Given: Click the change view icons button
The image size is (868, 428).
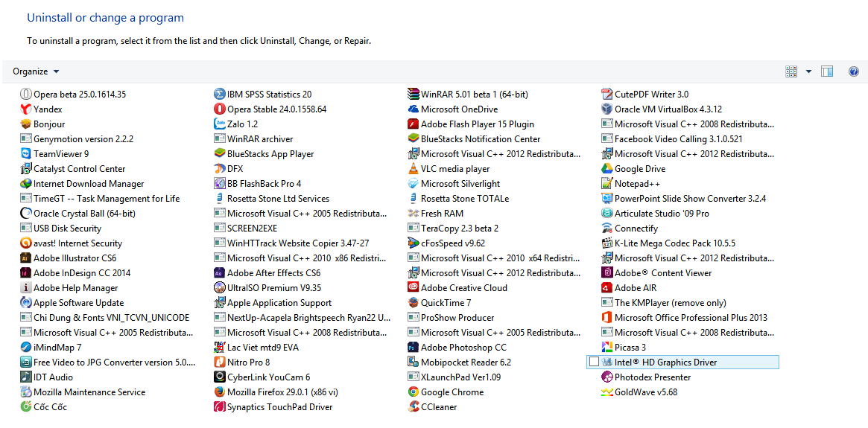Looking at the screenshot, I should [791, 72].
